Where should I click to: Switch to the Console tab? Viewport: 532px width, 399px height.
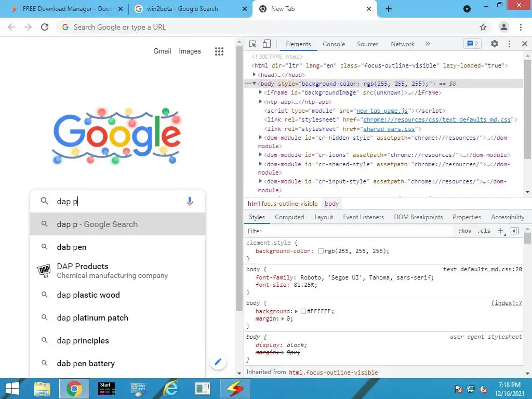(x=334, y=44)
